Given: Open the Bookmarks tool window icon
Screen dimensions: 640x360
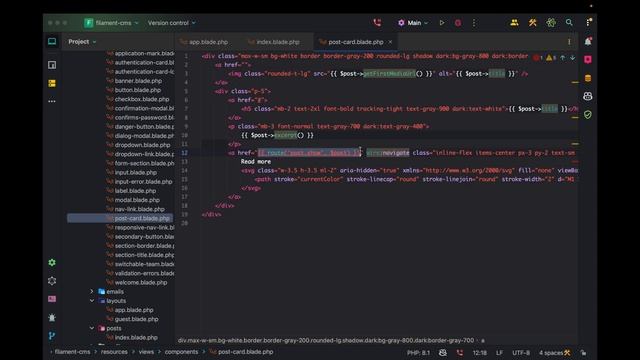Looking at the screenshot, I should [x=52, y=65].
